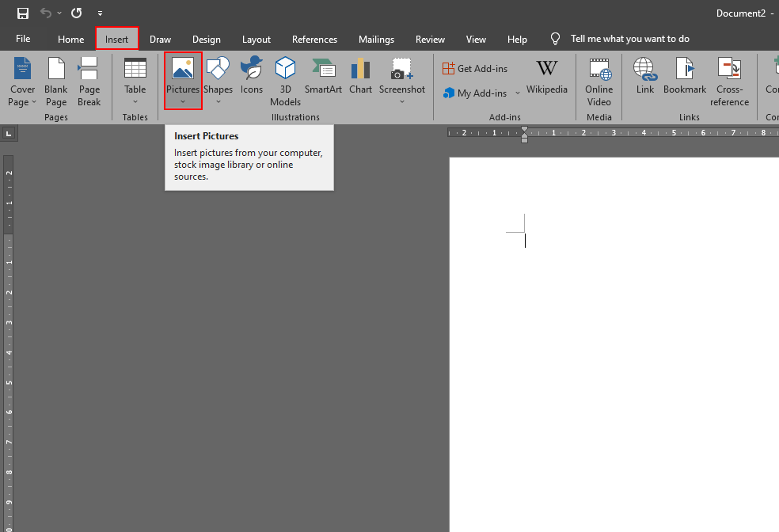The image size is (779, 532).
Task: Click the tab selector at ruler corner
Action: (9, 133)
